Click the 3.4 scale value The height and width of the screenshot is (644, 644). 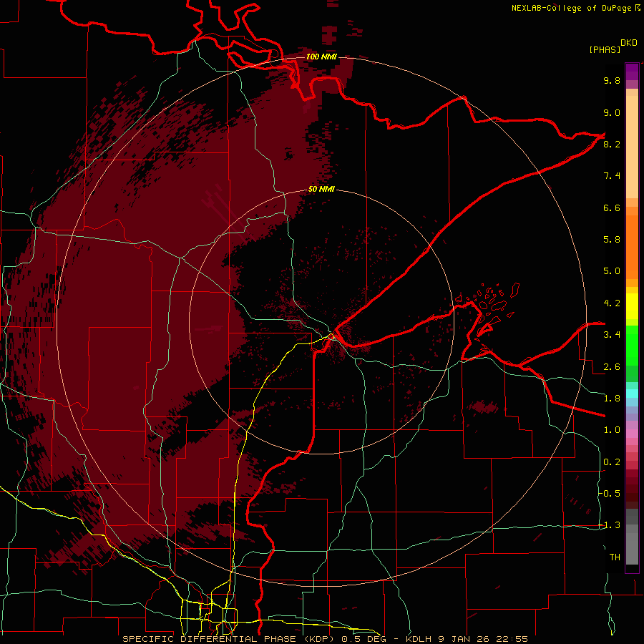[x=612, y=335]
